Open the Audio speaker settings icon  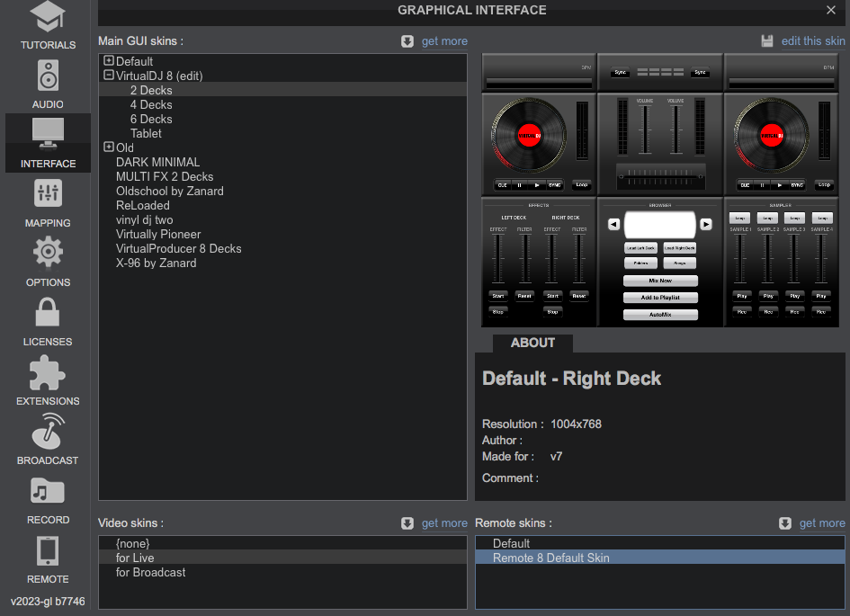(48, 76)
